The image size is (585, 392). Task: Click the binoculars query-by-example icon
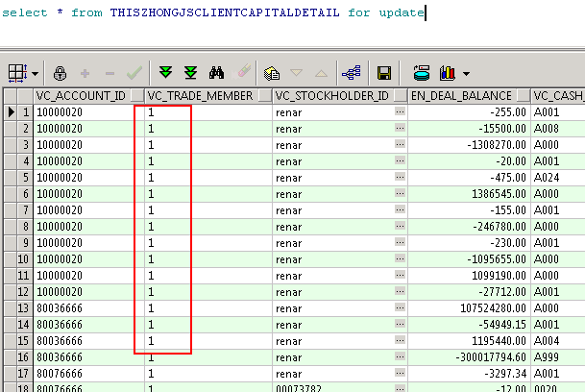click(x=216, y=73)
